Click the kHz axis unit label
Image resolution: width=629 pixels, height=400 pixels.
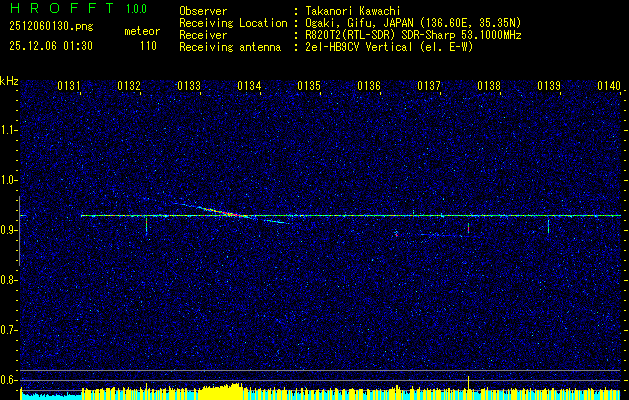9,81
